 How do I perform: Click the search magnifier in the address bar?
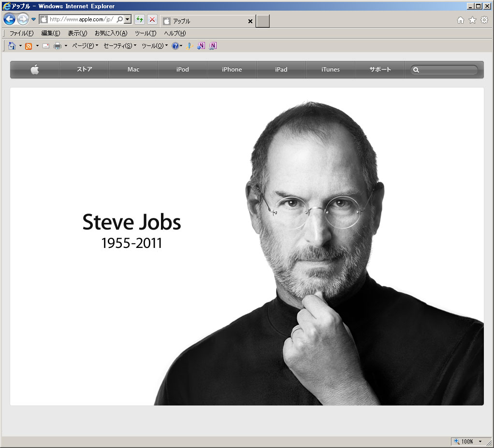(x=119, y=19)
